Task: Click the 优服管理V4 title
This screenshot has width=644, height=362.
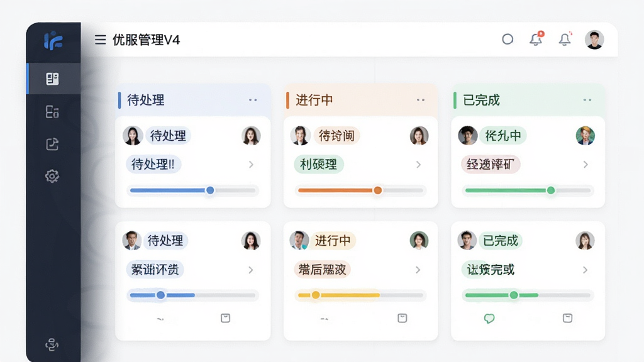Action: coord(146,40)
